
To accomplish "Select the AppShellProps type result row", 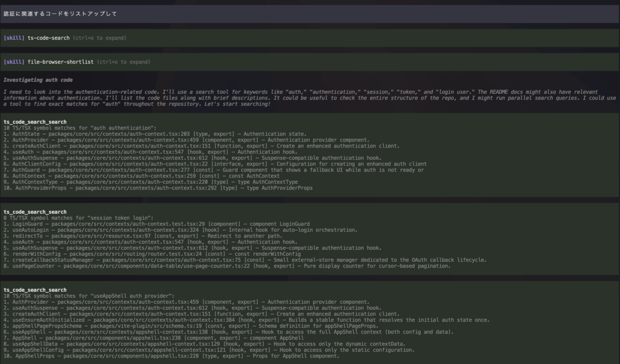I will pos(172,356).
